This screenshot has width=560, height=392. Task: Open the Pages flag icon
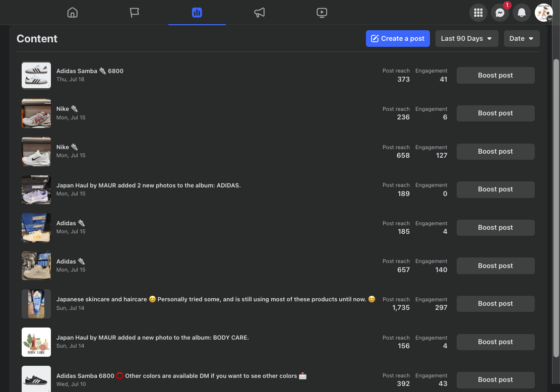pos(134,13)
